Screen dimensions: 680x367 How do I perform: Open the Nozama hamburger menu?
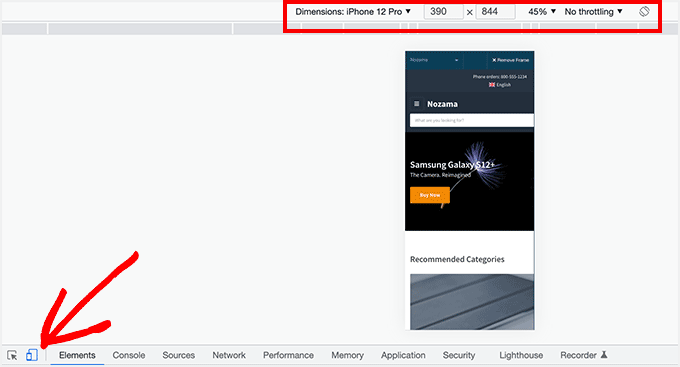click(417, 104)
